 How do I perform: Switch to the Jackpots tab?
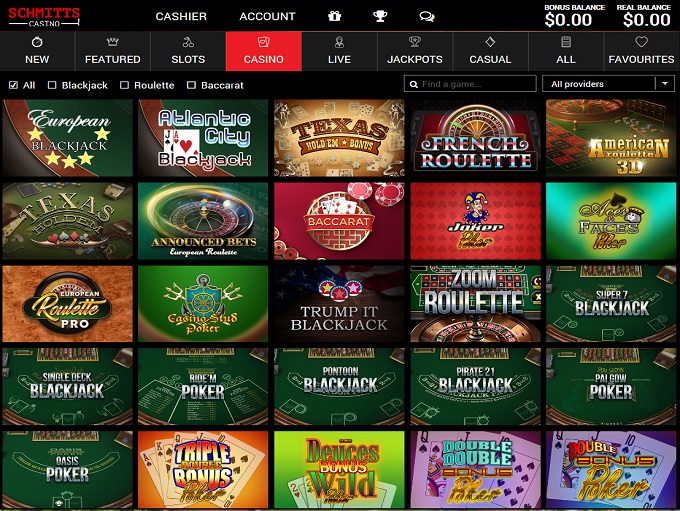click(415, 51)
